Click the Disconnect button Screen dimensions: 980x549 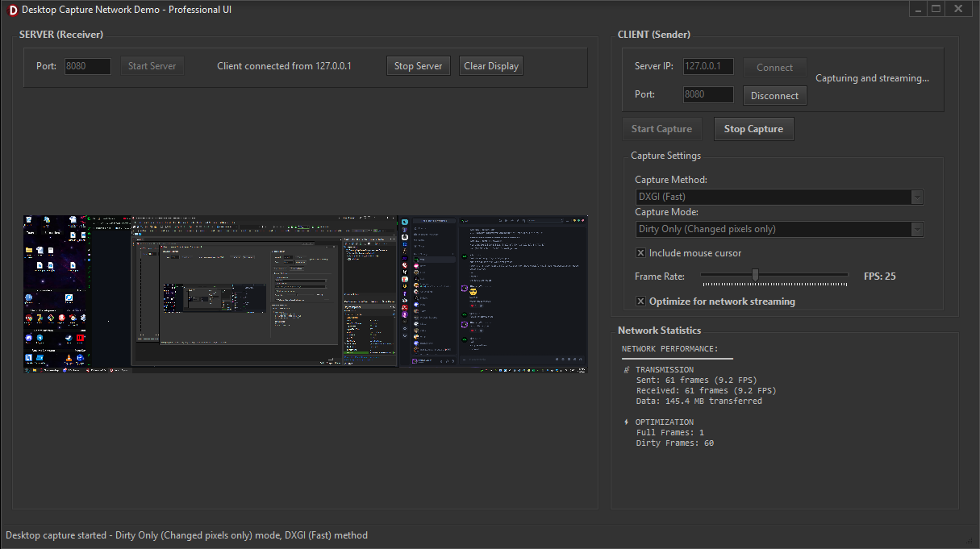click(774, 96)
